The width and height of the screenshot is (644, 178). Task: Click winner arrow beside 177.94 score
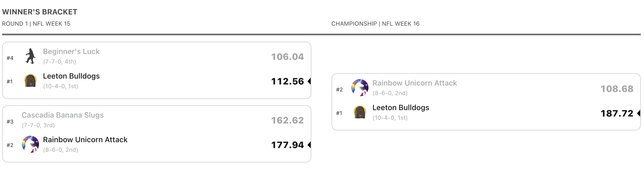click(309, 145)
